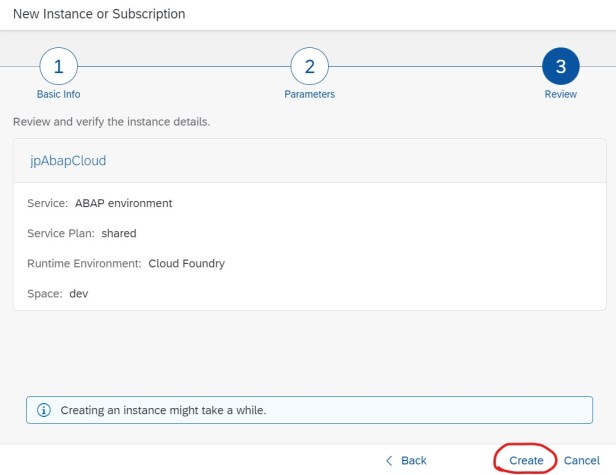The width and height of the screenshot is (616, 475).
Task: Click the 'New Instance or Subscription' title
Action: tap(99, 14)
